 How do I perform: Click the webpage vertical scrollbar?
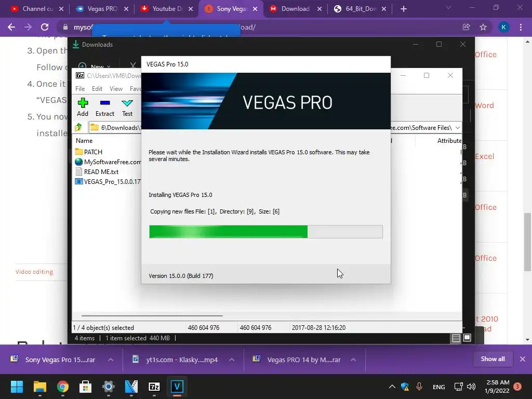pyautogui.click(x=527, y=242)
